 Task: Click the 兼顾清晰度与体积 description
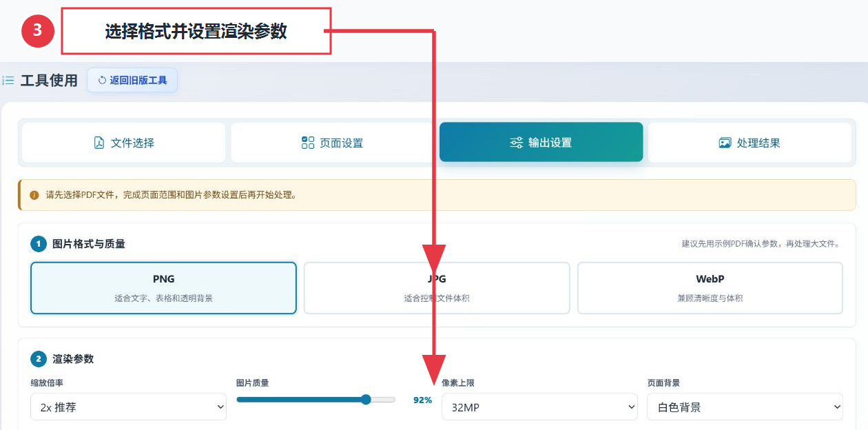(710, 298)
